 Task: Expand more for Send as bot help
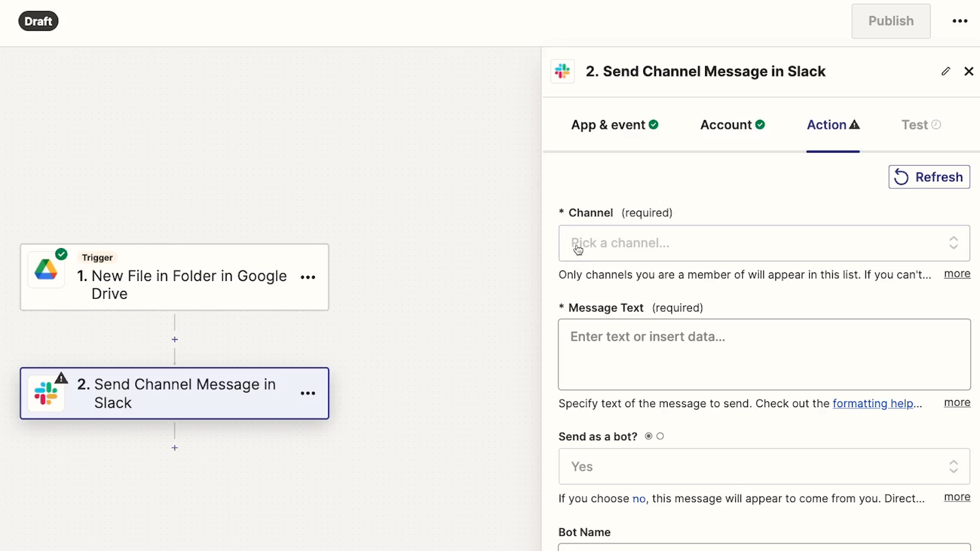click(957, 497)
